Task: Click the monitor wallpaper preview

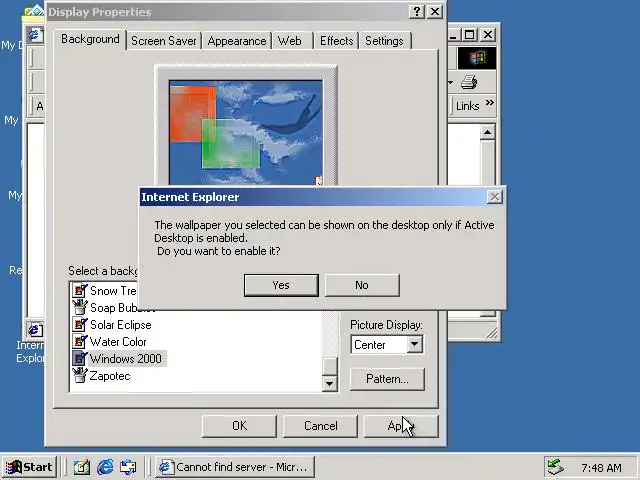Action: (246, 133)
